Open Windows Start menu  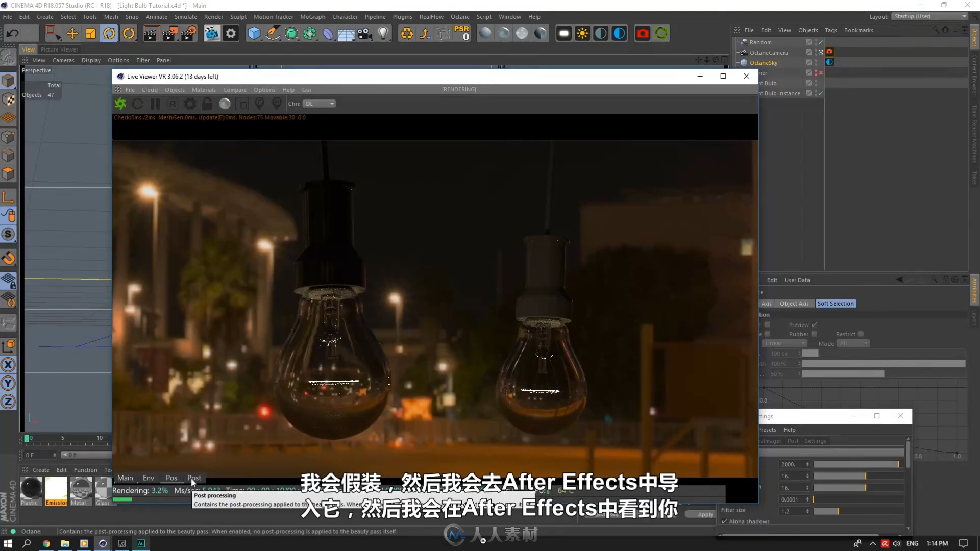coord(8,543)
